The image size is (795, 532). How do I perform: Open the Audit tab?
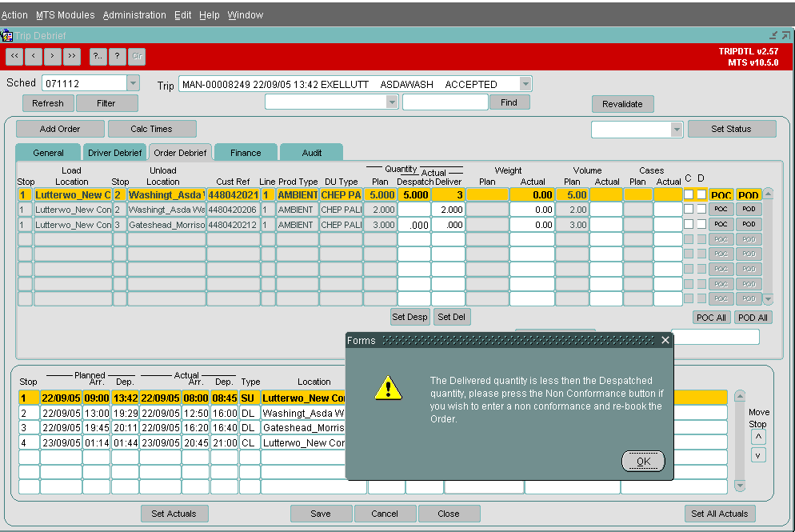311,153
